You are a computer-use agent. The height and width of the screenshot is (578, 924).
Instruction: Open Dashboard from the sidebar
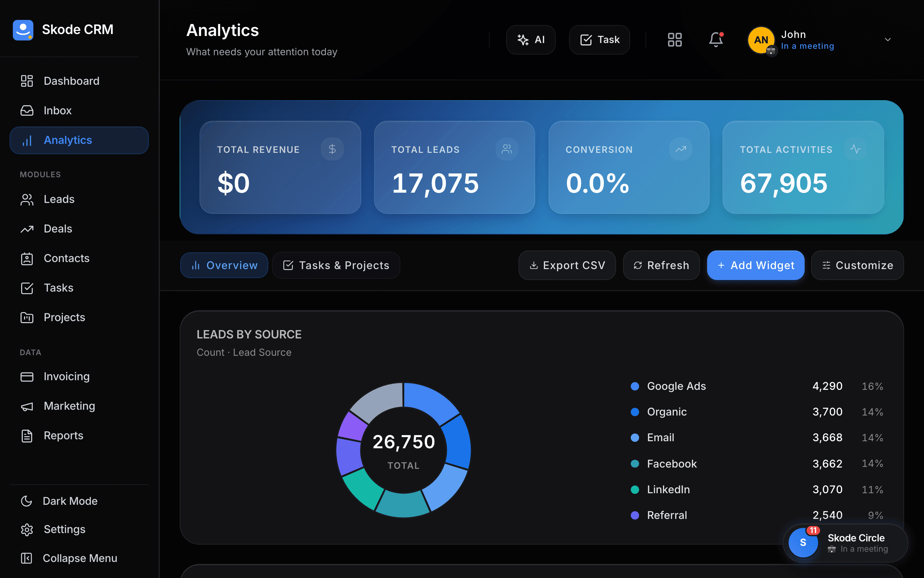(79, 81)
